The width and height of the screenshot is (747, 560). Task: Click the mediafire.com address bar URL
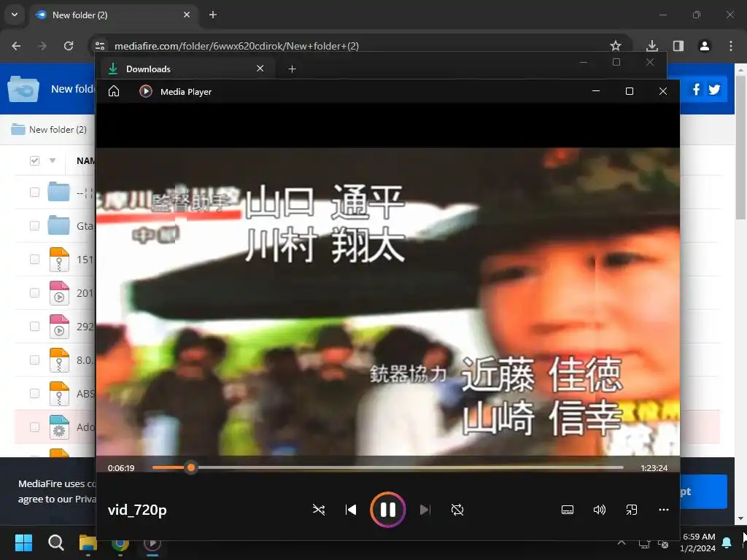[x=237, y=46]
